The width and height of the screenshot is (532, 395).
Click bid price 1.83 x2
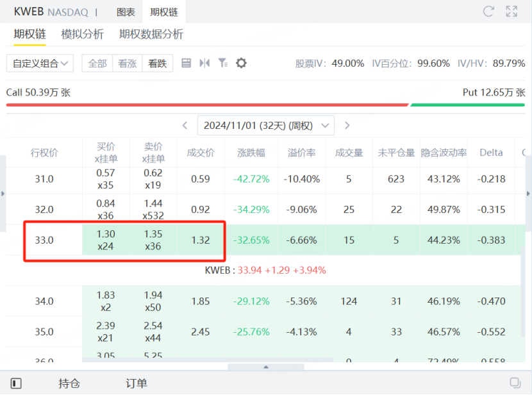tap(106, 301)
